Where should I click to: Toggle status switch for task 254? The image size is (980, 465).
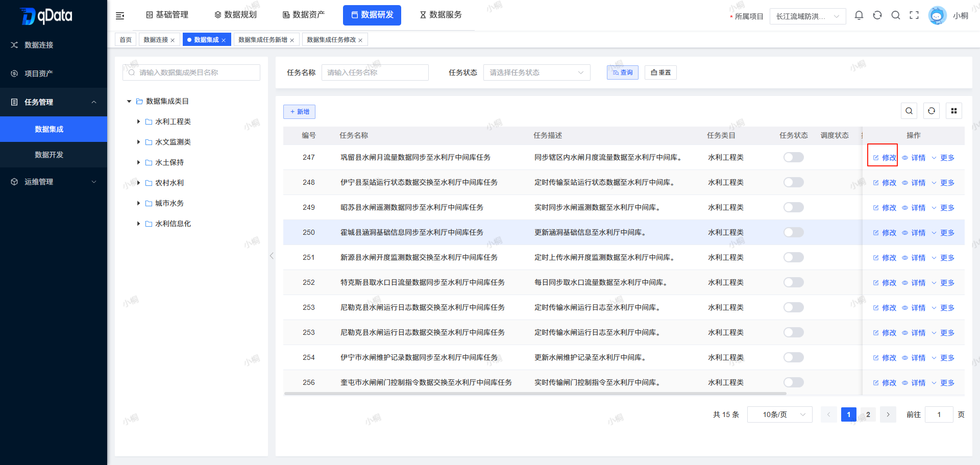click(794, 357)
